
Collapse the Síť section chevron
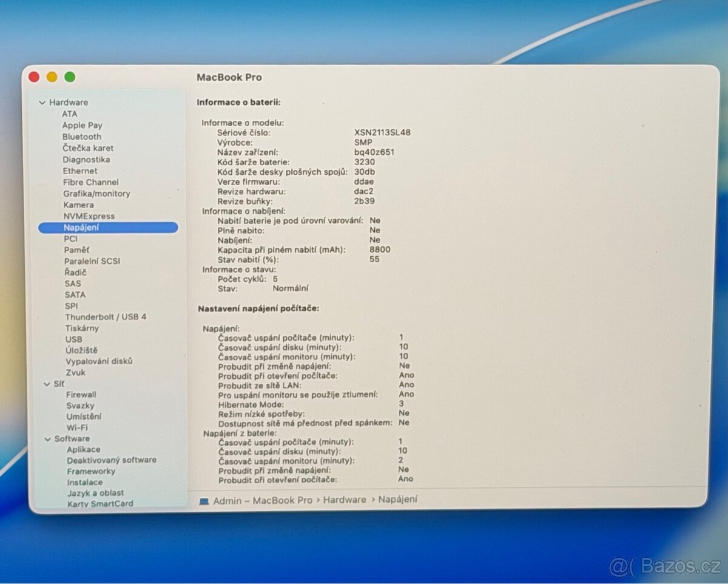click(x=47, y=384)
